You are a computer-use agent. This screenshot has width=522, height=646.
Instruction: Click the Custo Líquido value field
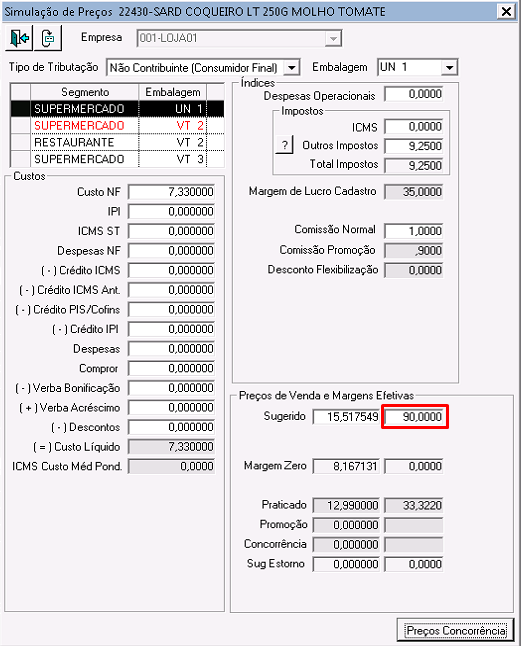[x=171, y=447]
